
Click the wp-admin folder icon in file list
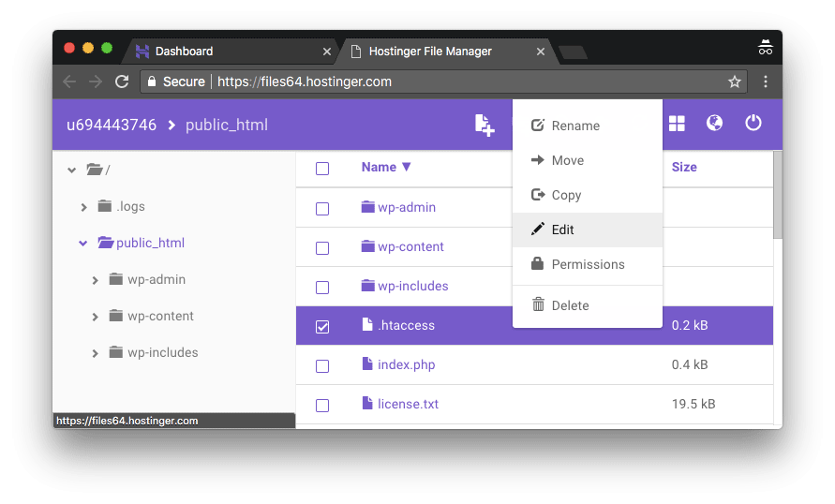(368, 206)
